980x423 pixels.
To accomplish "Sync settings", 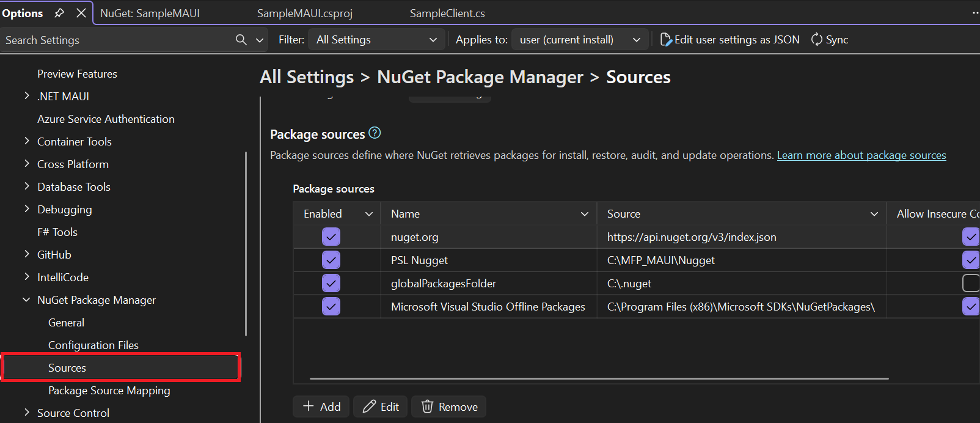I will pos(829,40).
